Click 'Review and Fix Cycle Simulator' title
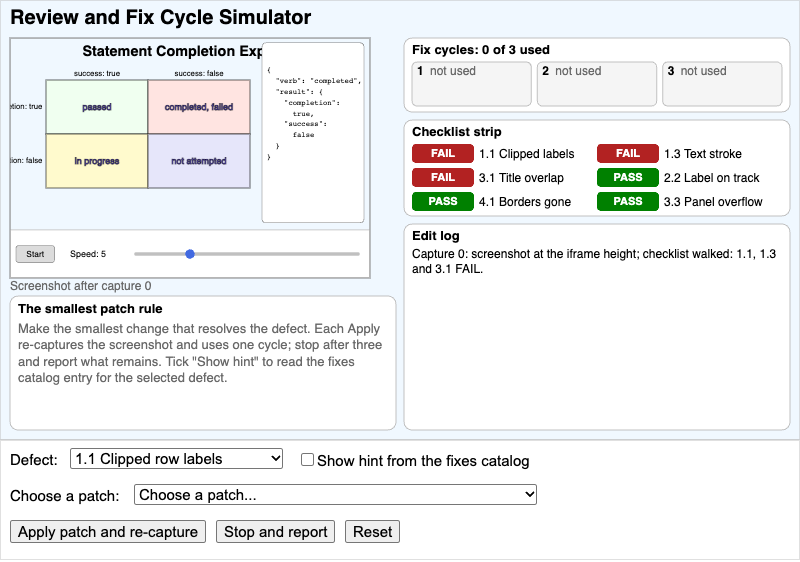Screen dimensions: 800x562 [x=161, y=17]
